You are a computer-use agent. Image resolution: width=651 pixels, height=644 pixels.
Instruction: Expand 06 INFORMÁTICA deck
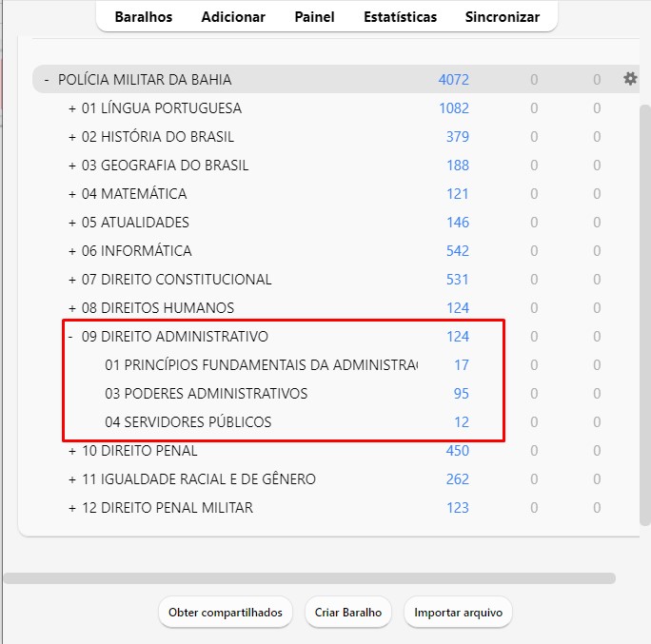[x=72, y=251]
